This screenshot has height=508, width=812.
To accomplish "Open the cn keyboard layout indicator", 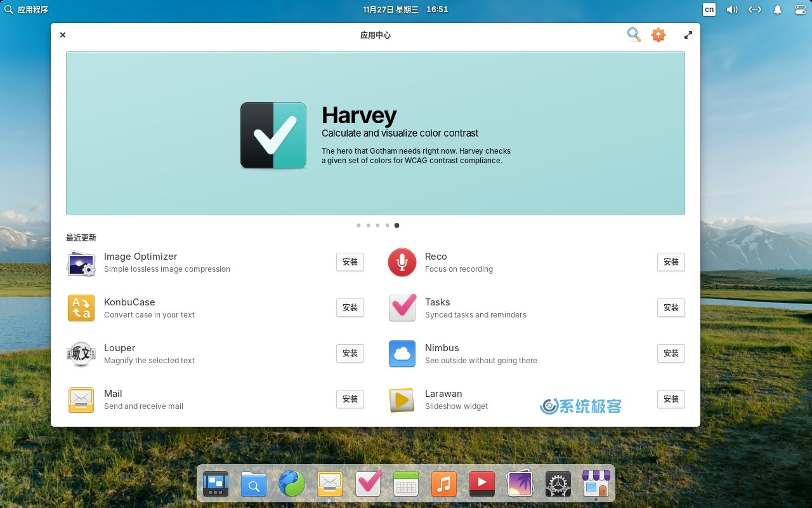I will tap(709, 10).
